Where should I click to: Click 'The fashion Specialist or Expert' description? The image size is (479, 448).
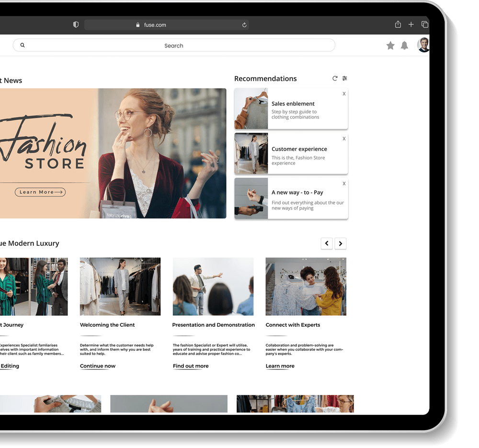pos(211,349)
